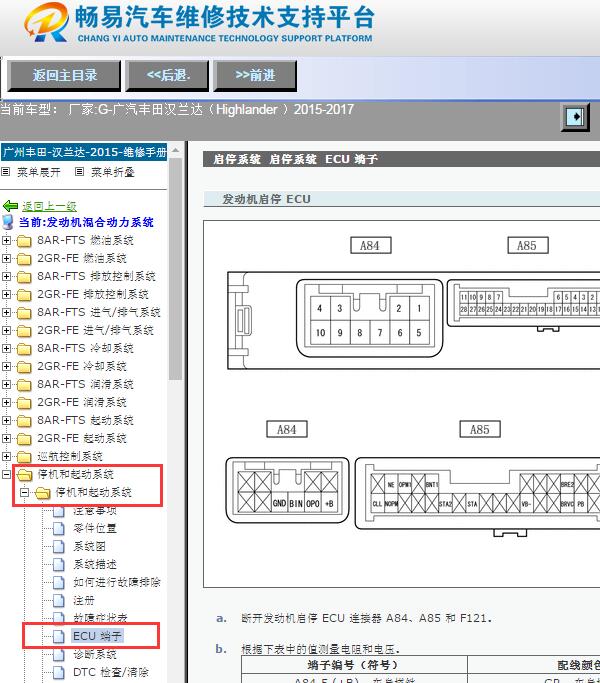Expand the 2GR-FE 进气/排气系统 node
600x683 pixels.
click(6, 330)
